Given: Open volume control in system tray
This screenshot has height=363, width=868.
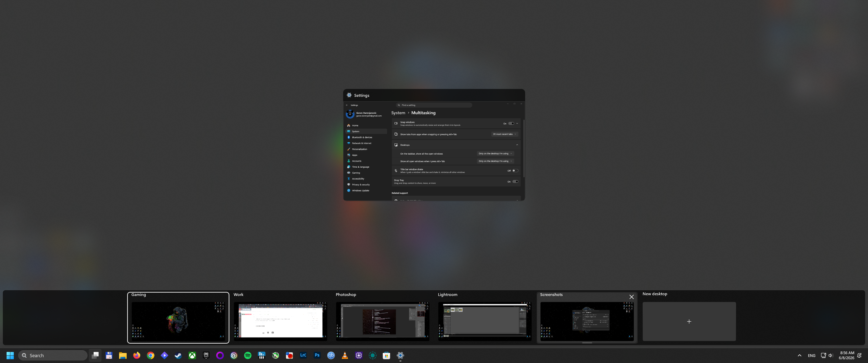Looking at the screenshot, I should pyautogui.click(x=831, y=355).
